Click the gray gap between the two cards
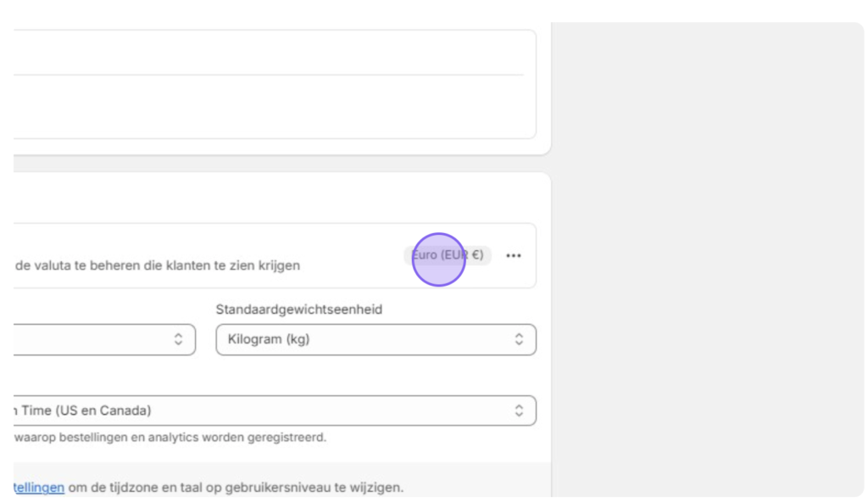 tap(281, 164)
